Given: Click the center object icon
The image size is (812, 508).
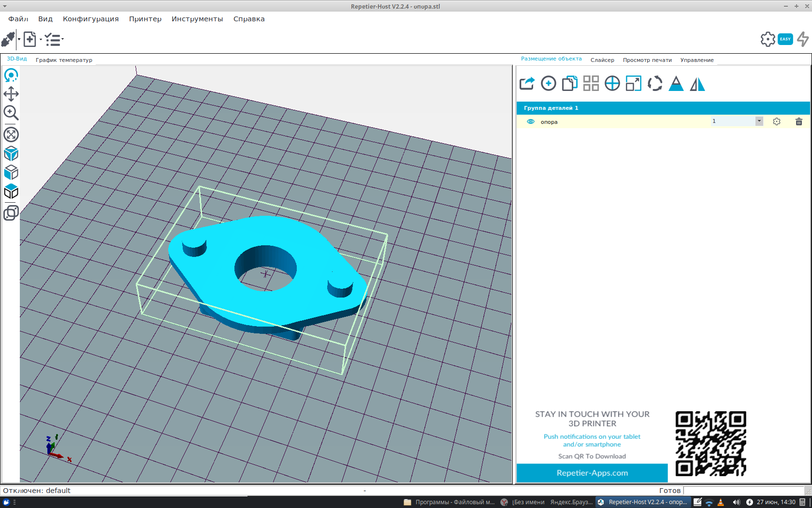Looking at the screenshot, I should (612, 84).
